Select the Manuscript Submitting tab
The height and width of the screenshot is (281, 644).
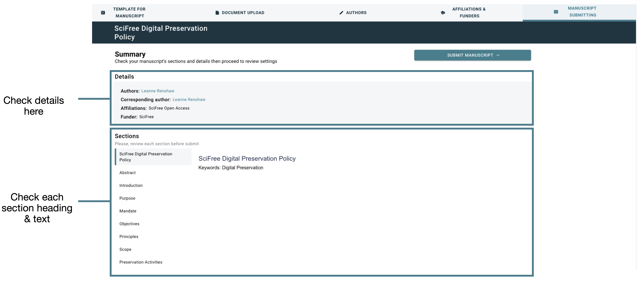point(579,13)
